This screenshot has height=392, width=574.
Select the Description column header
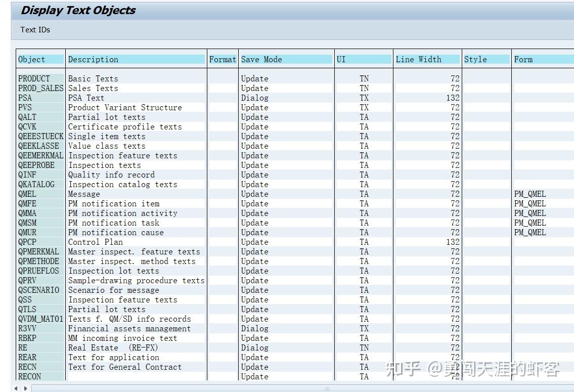[x=136, y=59]
